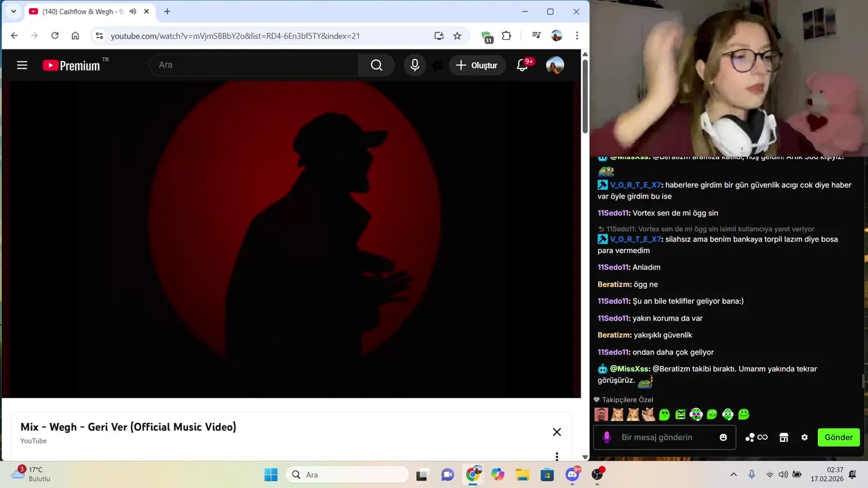Open a new Chrome tab
The image size is (868, 488).
click(x=167, y=12)
